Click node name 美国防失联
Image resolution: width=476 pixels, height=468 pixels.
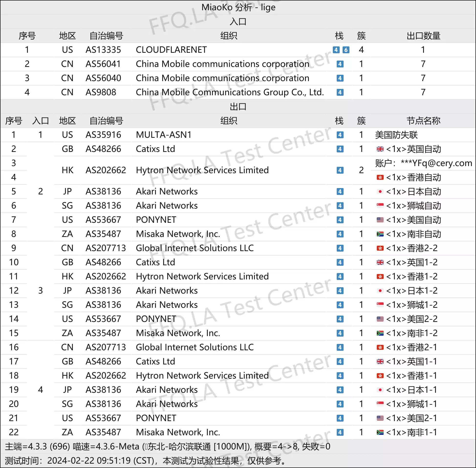(x=396, y=135)
